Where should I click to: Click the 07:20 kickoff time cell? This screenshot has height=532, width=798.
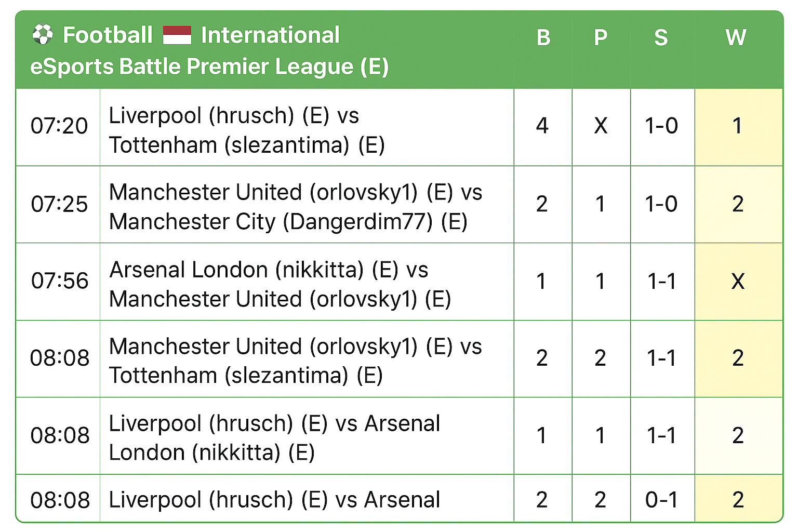pos(59,126)
